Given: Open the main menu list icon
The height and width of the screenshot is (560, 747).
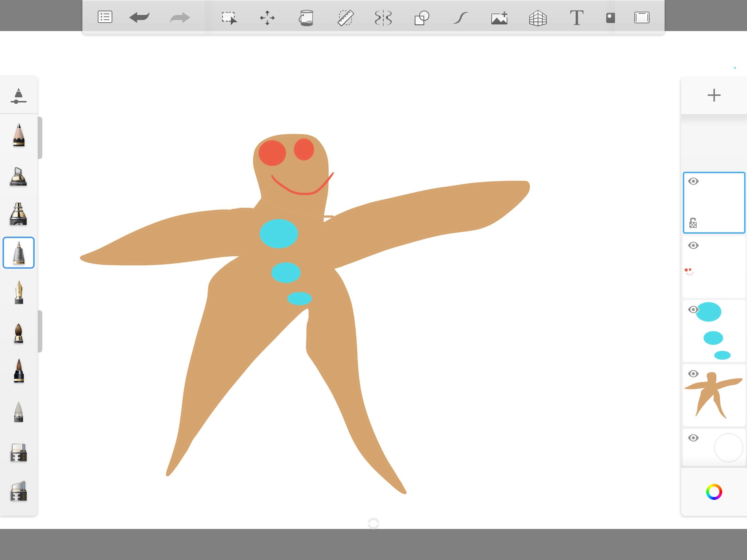Looking at the screenshot, I should [105, 17].
